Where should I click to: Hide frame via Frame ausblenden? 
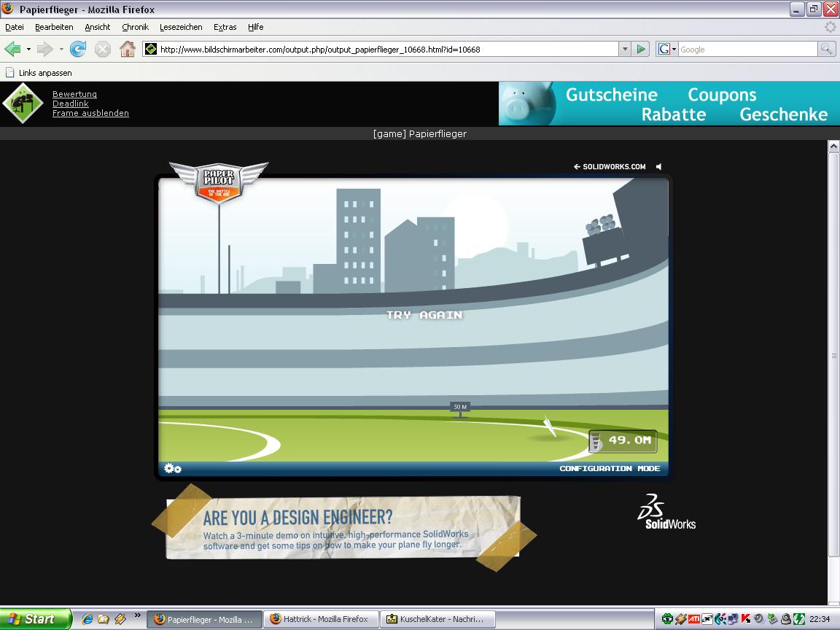click(90, 113)
